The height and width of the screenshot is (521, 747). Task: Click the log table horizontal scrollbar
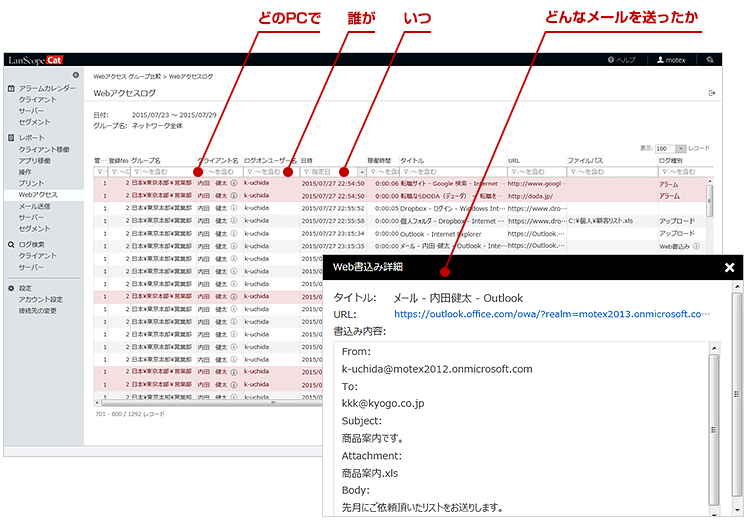click(x=212, y=403)
